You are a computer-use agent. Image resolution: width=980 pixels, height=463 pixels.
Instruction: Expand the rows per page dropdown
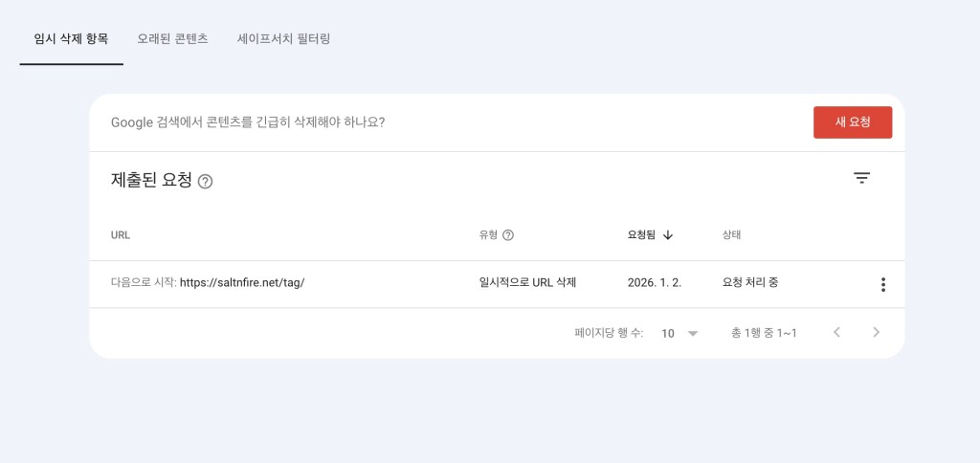pyautogui.click(x=679, y=333)
